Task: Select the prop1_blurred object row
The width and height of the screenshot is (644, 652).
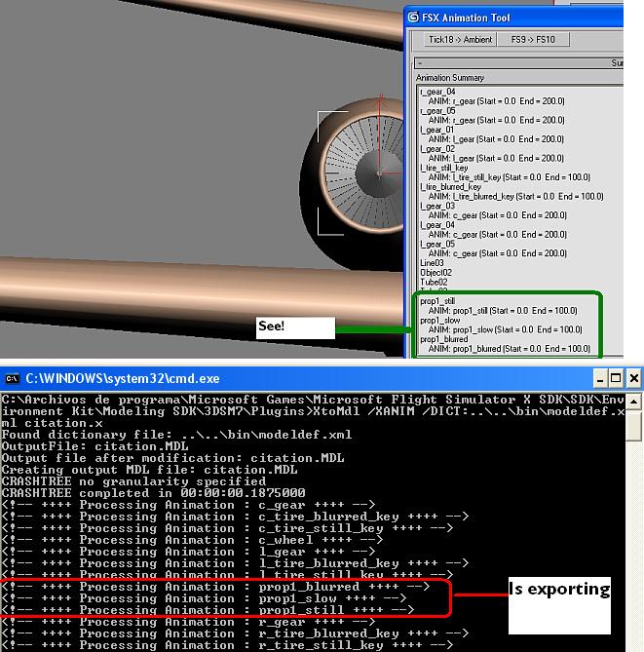Action: [444, 339]
